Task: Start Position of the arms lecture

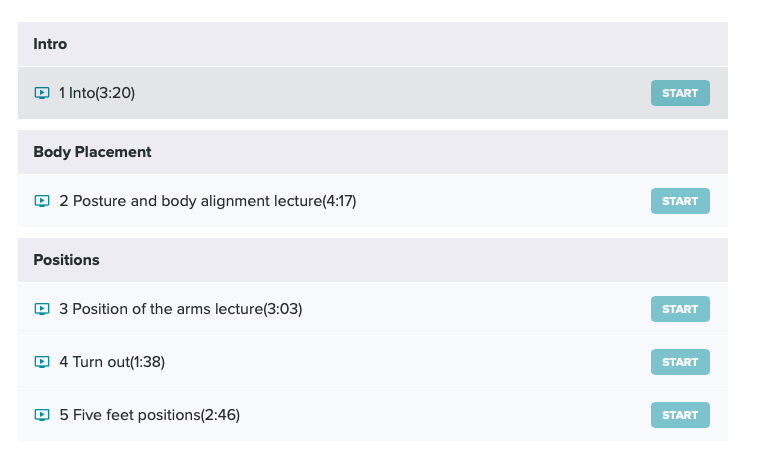Action: pos(680,309)
